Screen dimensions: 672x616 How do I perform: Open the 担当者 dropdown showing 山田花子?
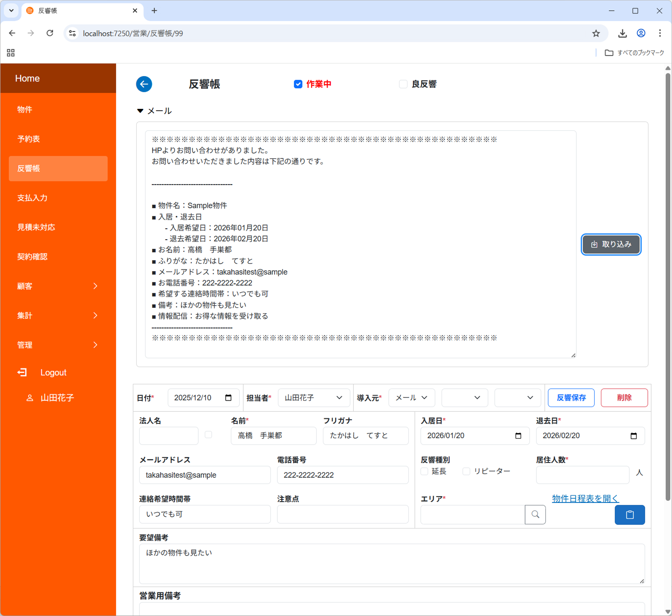(313, 398)
